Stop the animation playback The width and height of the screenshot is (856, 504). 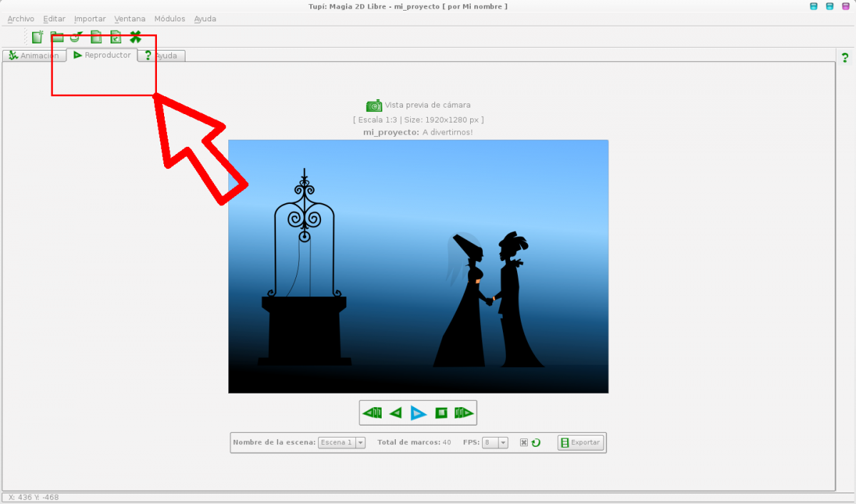[442, 413]
